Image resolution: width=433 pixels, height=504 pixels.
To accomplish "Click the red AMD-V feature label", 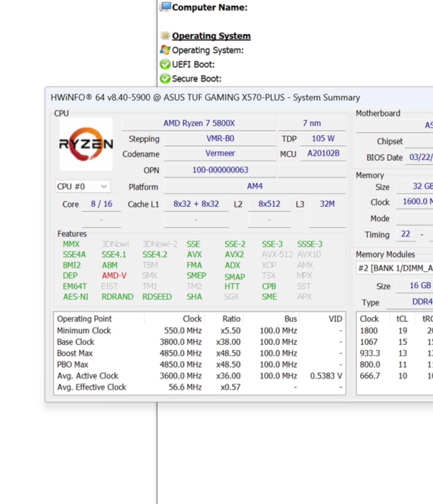I will pos(114,276).
